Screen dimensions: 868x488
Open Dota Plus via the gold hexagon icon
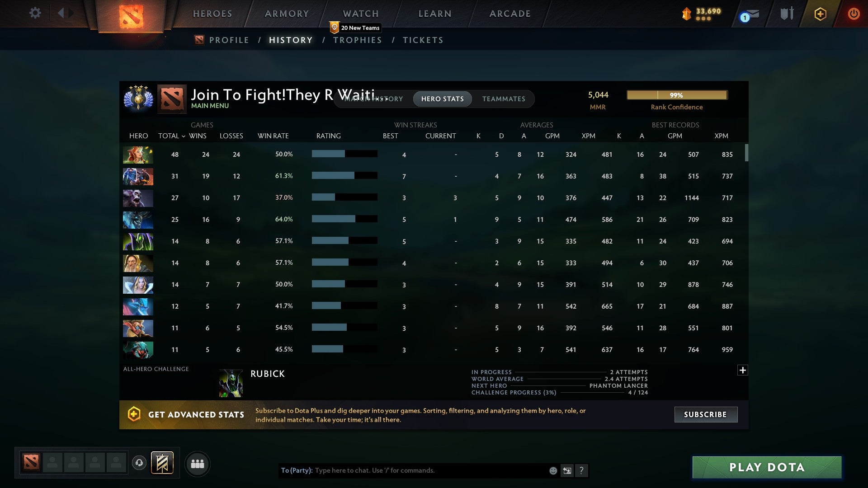tap(820, 14)
